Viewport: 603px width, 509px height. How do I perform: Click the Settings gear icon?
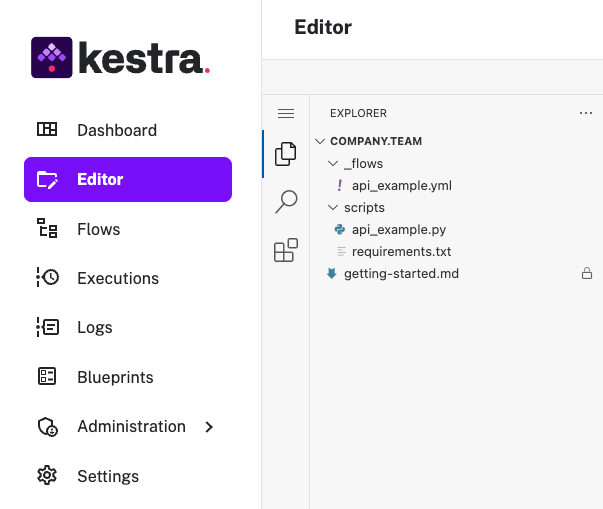pos(47,476)
